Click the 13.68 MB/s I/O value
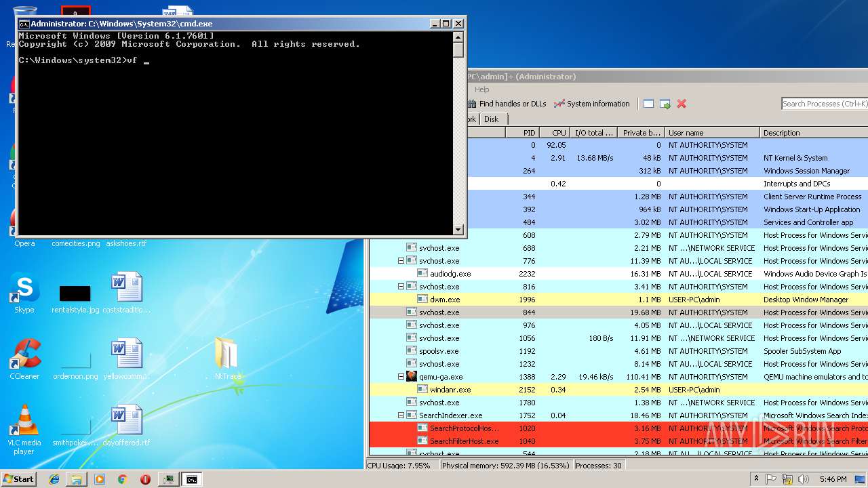This screenshot has height=488, width=868. click(x=595, y=158)
